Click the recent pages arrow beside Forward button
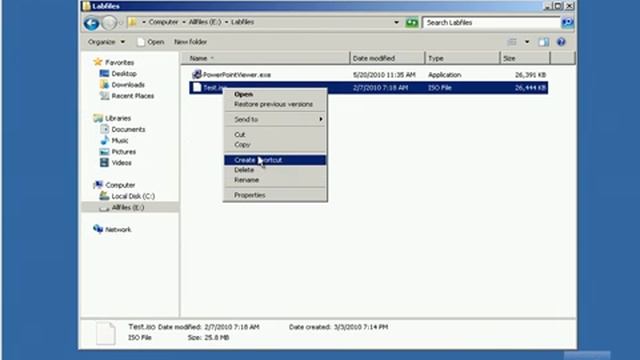The height and width of the screenshot is (360, 640). (120, 23)
